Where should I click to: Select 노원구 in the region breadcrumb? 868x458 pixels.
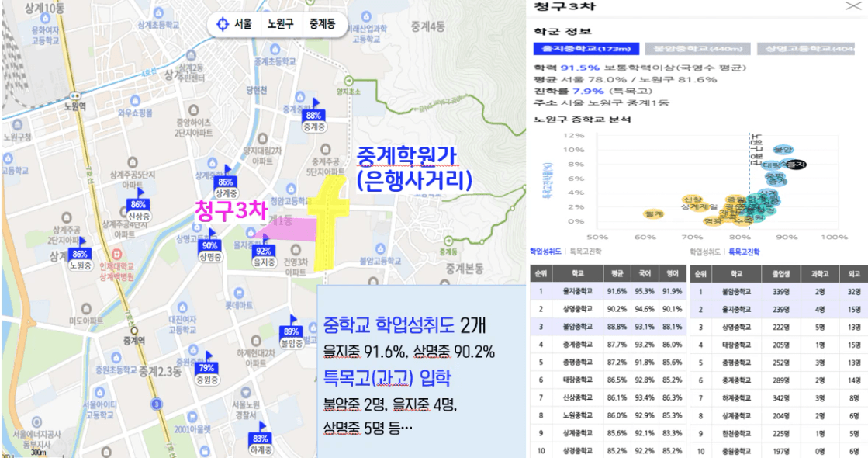point(280,24)
